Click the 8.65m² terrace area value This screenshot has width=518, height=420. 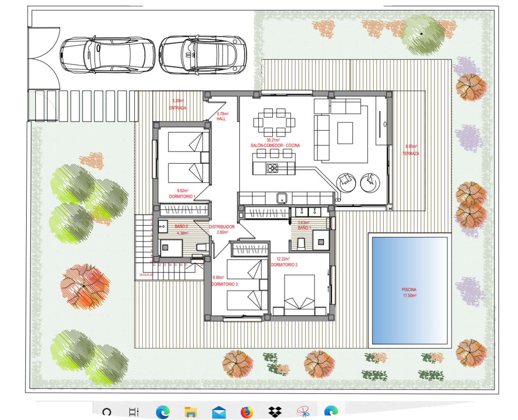click(x=411, y=147)
